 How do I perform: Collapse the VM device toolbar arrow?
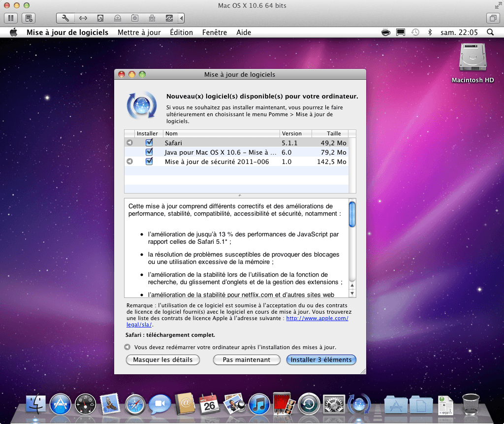182,18
